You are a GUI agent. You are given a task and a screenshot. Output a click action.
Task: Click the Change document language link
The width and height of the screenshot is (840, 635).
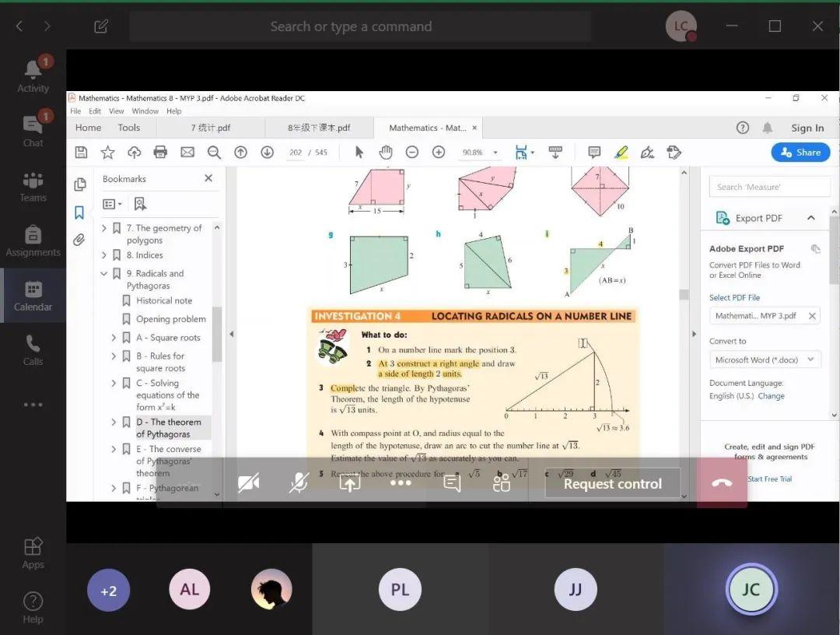coord(771,396)
